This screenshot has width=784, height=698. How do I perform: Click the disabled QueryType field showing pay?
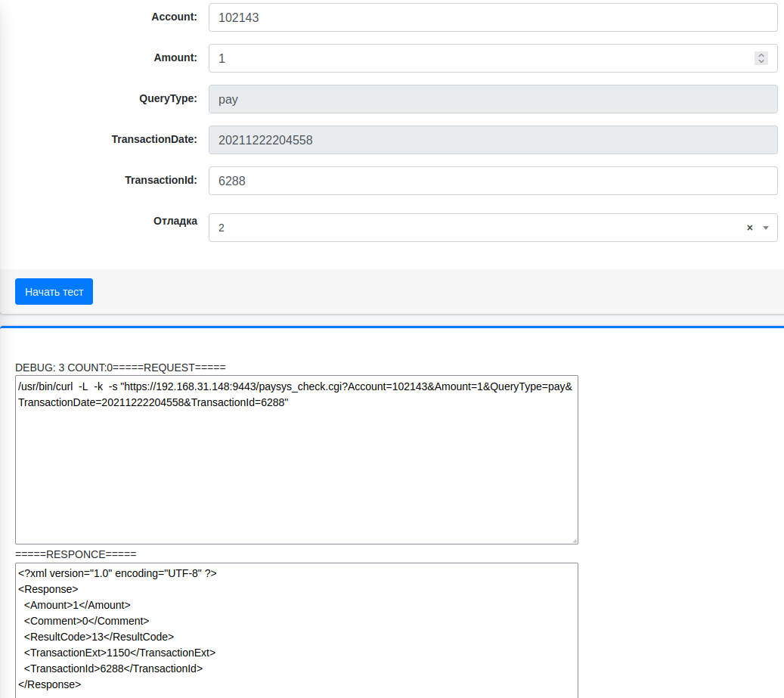pyautogui.click(x=493, y=99)
